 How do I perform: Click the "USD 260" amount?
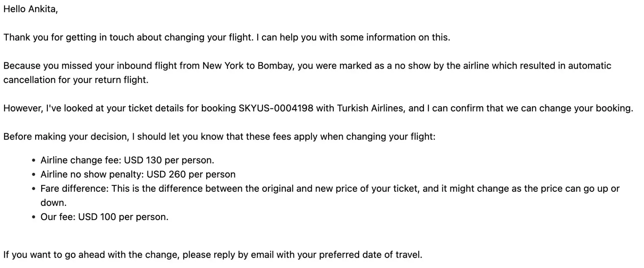[x=166, y=175]
